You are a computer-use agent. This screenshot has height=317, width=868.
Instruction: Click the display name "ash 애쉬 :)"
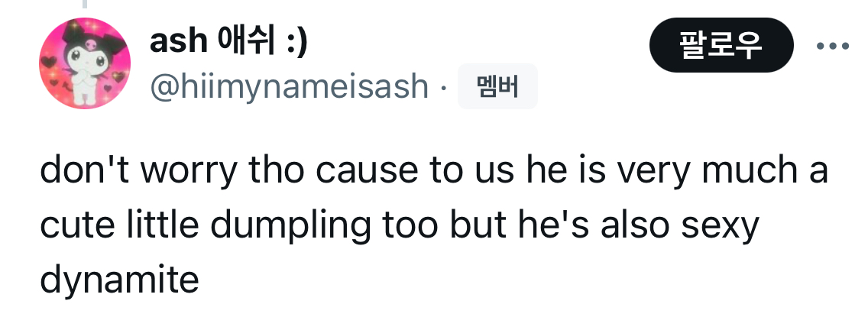(229, 41)
